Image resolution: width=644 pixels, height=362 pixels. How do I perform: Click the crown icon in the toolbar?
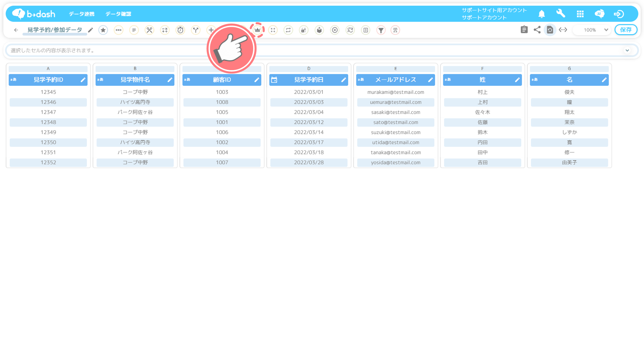257,30
